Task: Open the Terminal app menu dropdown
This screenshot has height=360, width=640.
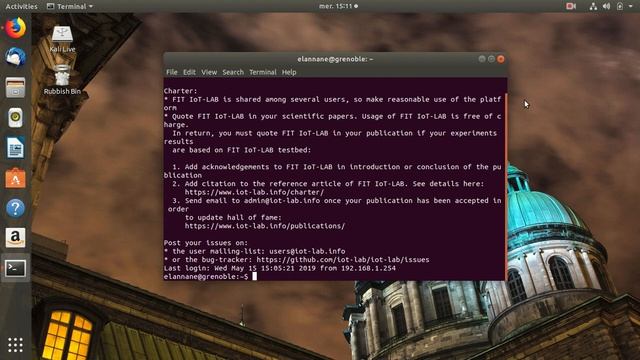Action: 70,6
